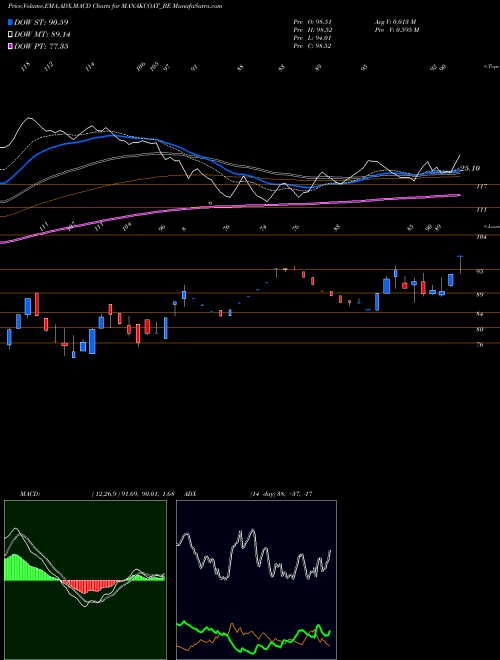Click the 25.10 value beside the EMA lines

pyautogui.click(x=470, y=168)
